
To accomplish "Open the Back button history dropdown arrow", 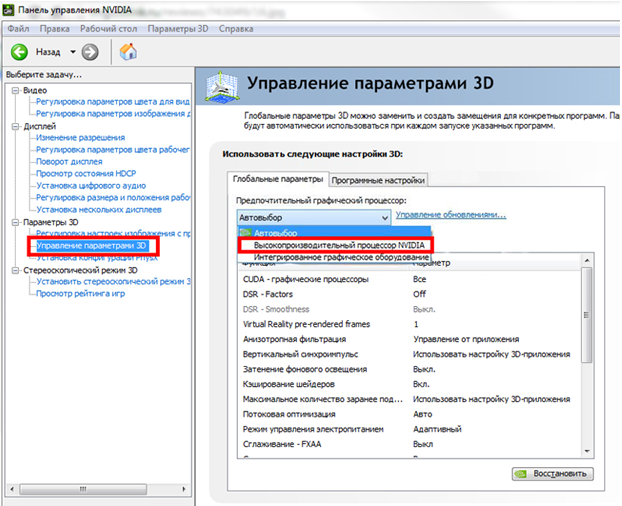I will 73,52.
